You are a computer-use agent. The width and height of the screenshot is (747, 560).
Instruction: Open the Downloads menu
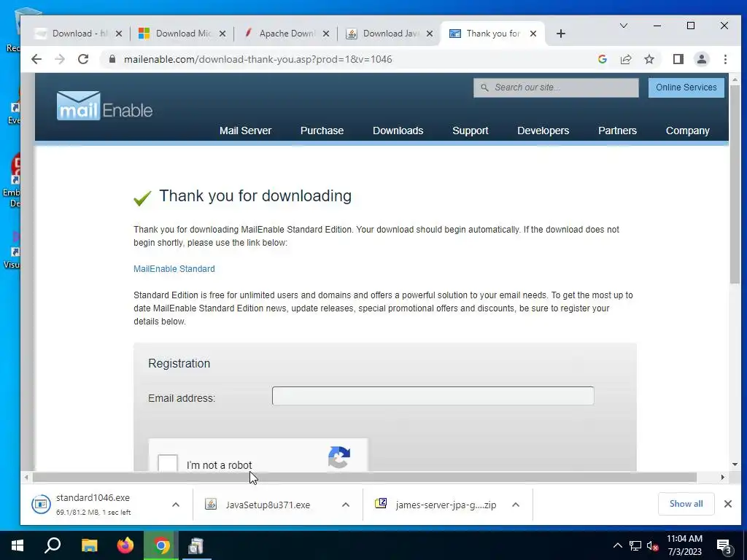point(398,131)
